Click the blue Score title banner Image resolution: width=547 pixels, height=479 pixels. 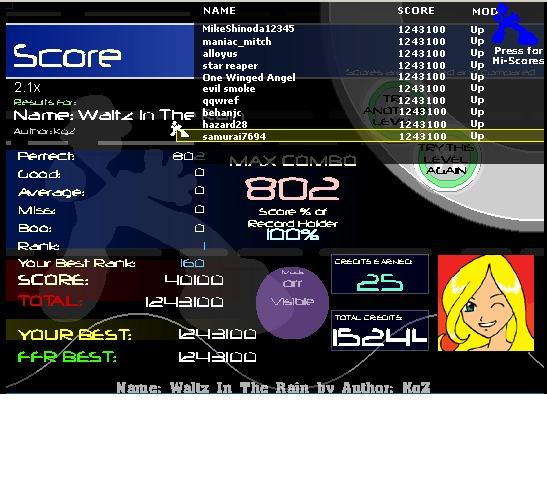pyautogui.click(x=100, y=51)
